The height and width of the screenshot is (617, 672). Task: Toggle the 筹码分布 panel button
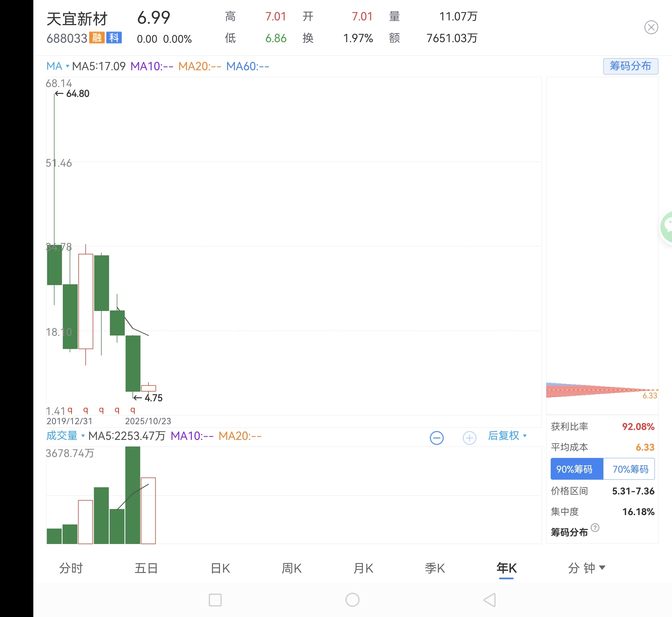(x=630, y=66)
